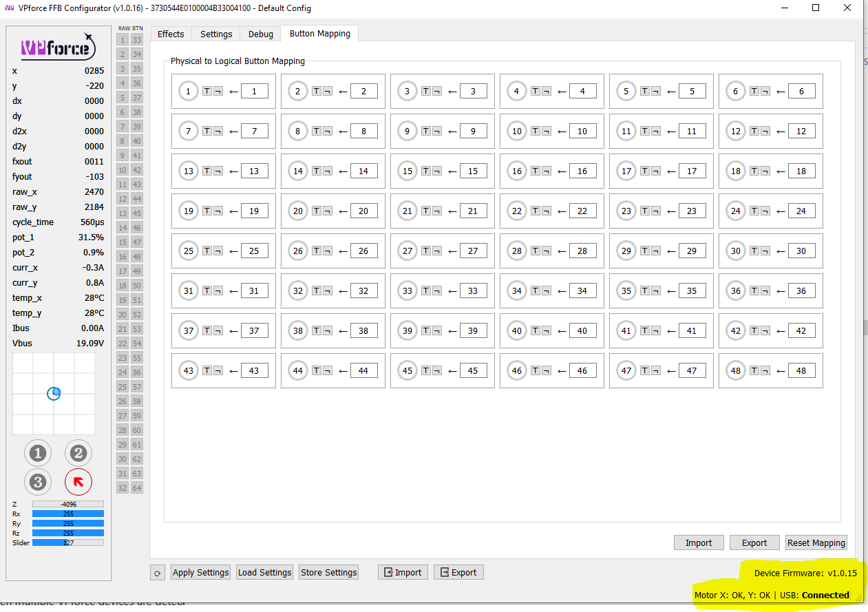
Task: Click logical button 48 circle in the mapping grid
Action: pyautogui.click(x=736, y=370)
